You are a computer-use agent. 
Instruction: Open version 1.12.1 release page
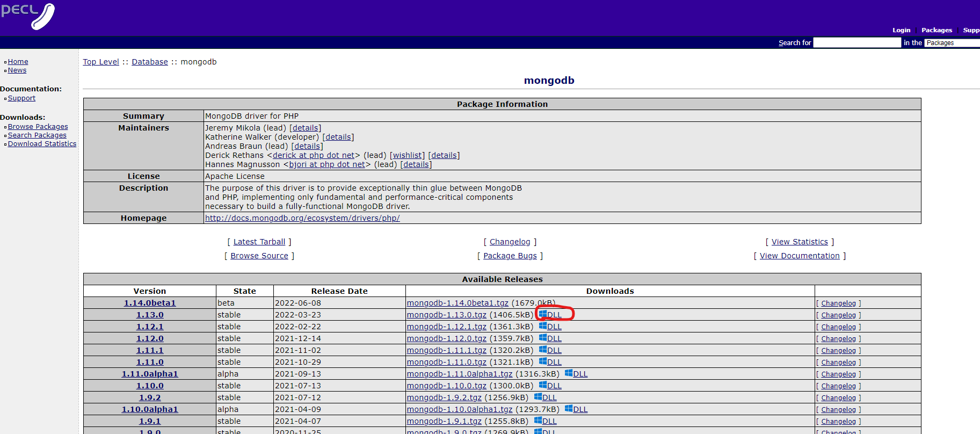[x=150, y=327]
